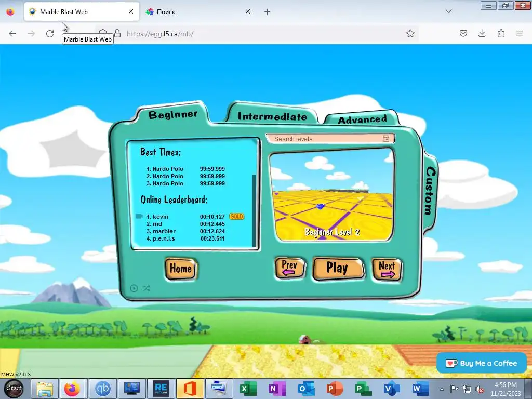Screen dimensions: 532x399
Task: Launch Project from taskbar
Action: click(363, 389)
